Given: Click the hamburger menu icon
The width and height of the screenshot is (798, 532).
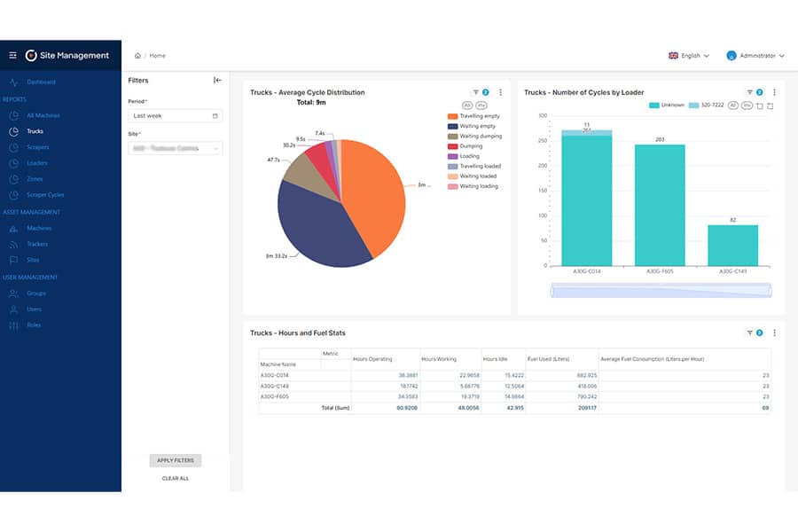Looking at the screenshot, I should point(12,55).
